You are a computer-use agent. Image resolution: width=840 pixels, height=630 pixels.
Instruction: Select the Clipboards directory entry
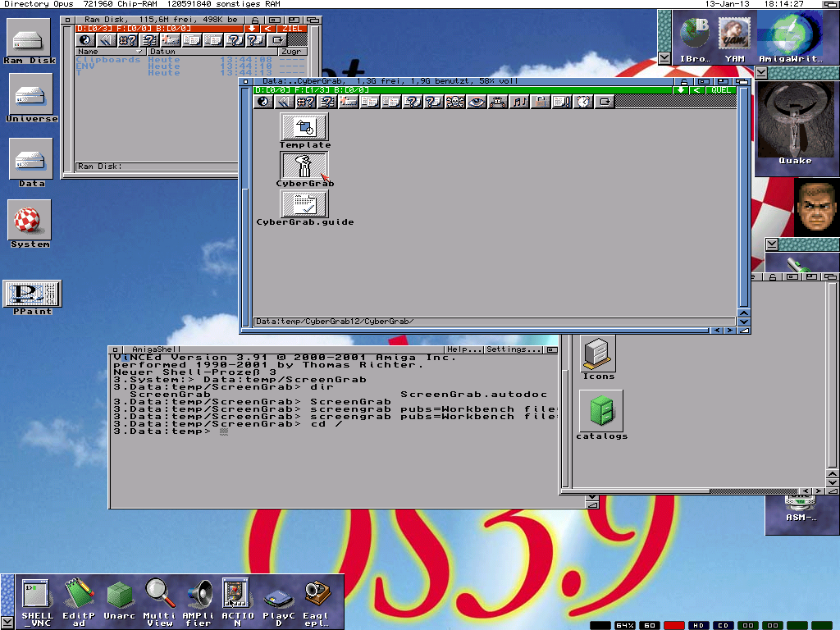(x=108, y=60)
